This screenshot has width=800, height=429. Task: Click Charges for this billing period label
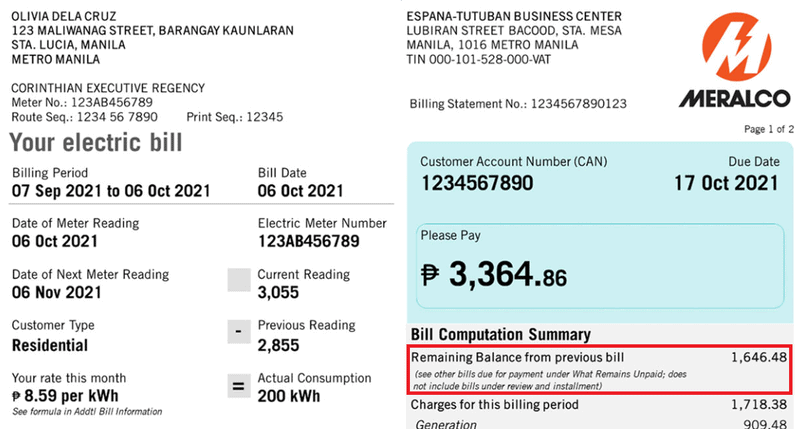point(495,405)
